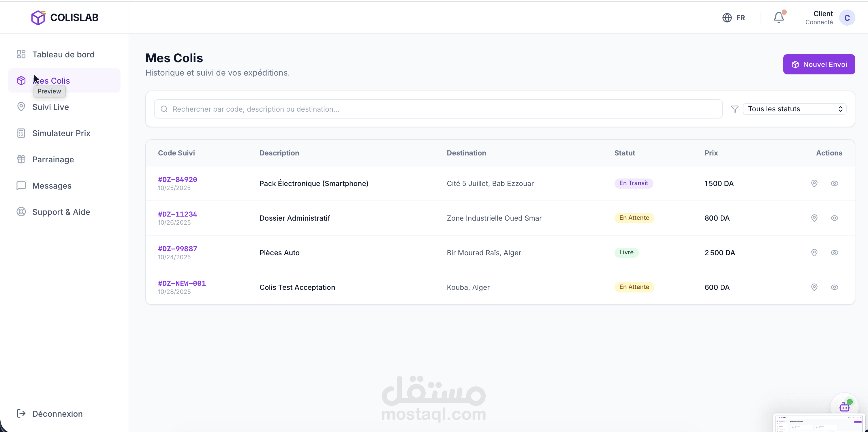Open Parrainage in sidebar
Viewport: 868px width, 432px height.
pos(53,159)
